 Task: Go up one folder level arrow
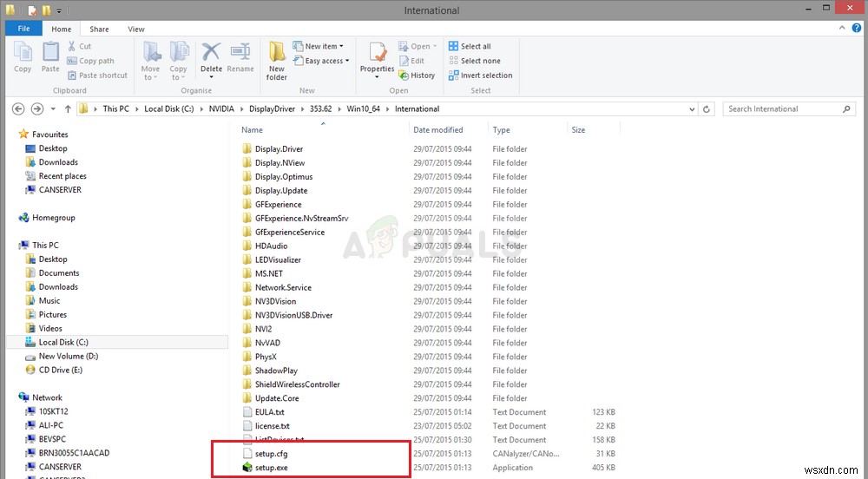68,109
